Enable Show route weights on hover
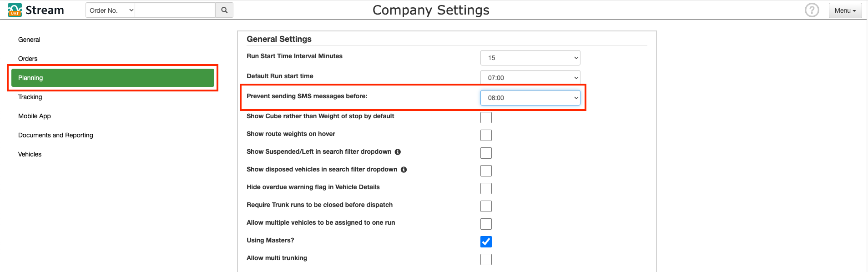868x272 pixels. tap(486, 135)
